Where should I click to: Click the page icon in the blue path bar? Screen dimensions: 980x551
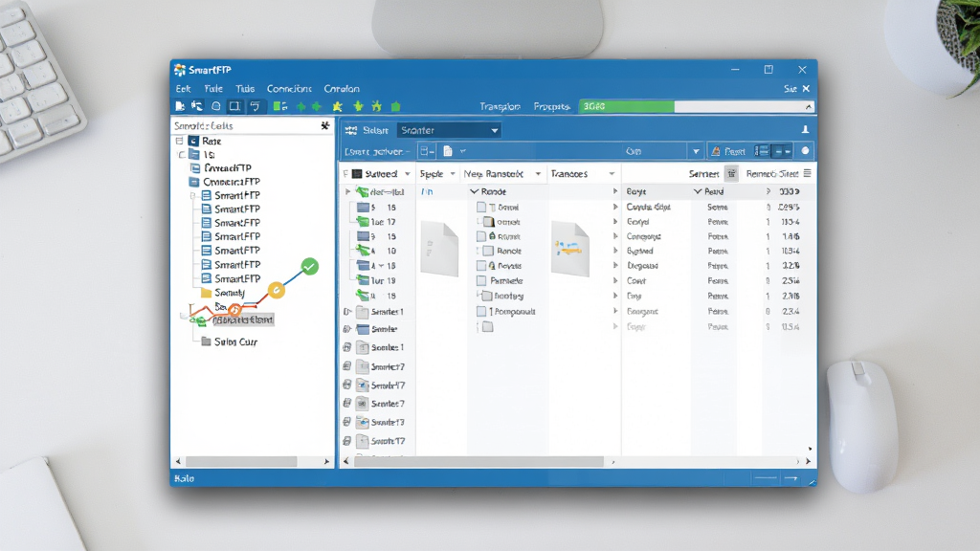point(448,150)
